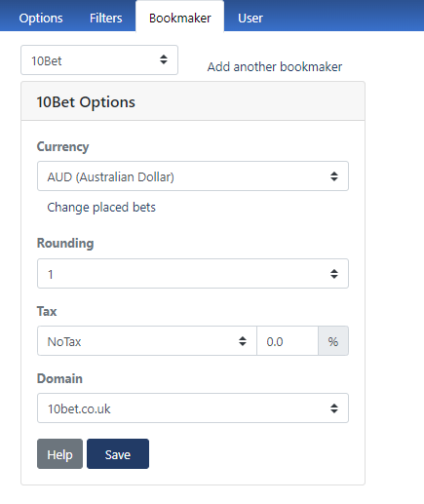Image resolution: width=424 pixels, height=504 pixels.
Task: Click the Currency field label
Action: (62, 146)
